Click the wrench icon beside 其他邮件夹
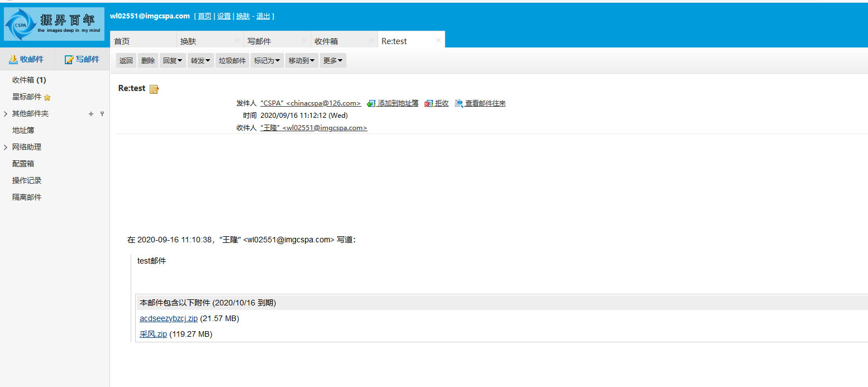The image size is (868, 387). 102,114
